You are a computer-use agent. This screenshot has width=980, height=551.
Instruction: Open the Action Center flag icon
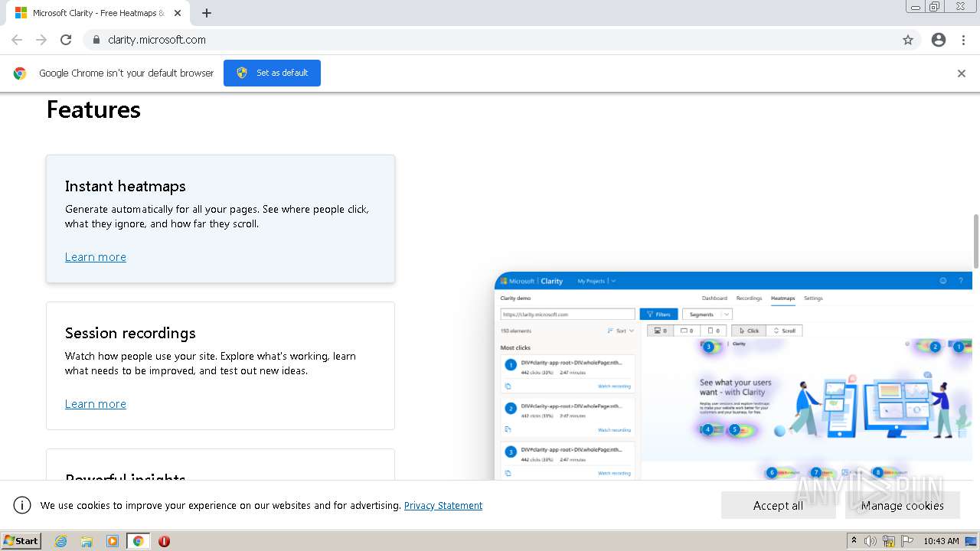[x=907, y=541]
